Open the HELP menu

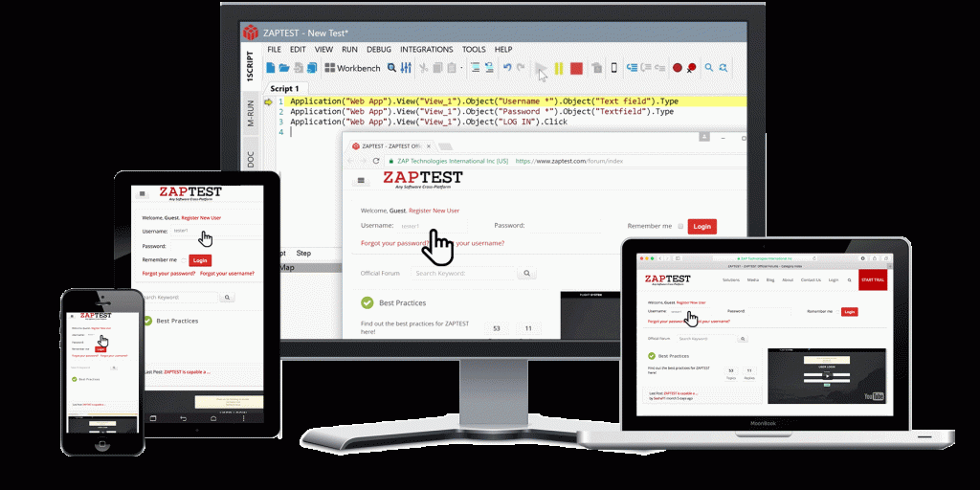(503, 50)
